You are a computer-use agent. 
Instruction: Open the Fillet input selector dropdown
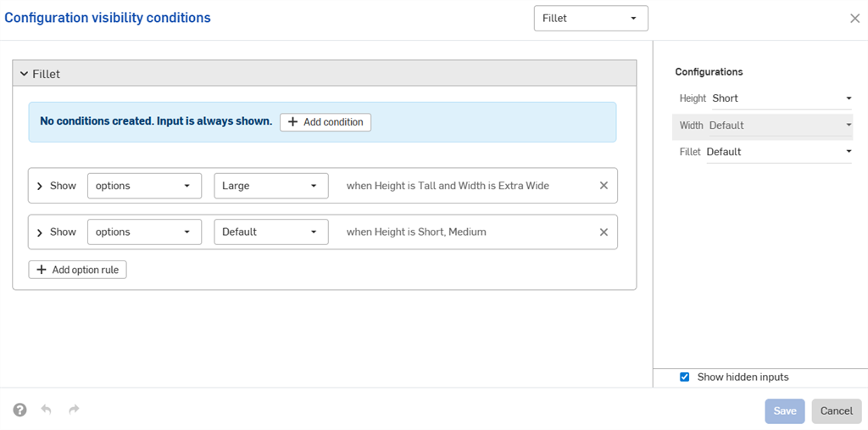tap(591, 19)
